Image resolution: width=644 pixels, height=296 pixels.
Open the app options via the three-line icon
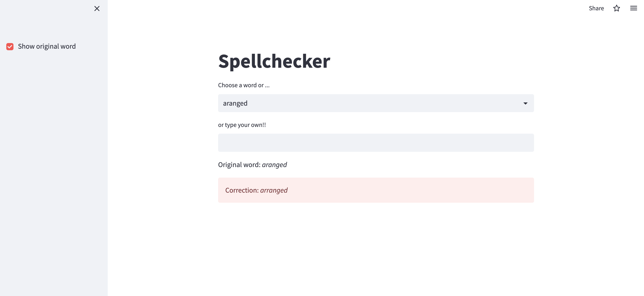coord(633,8)
